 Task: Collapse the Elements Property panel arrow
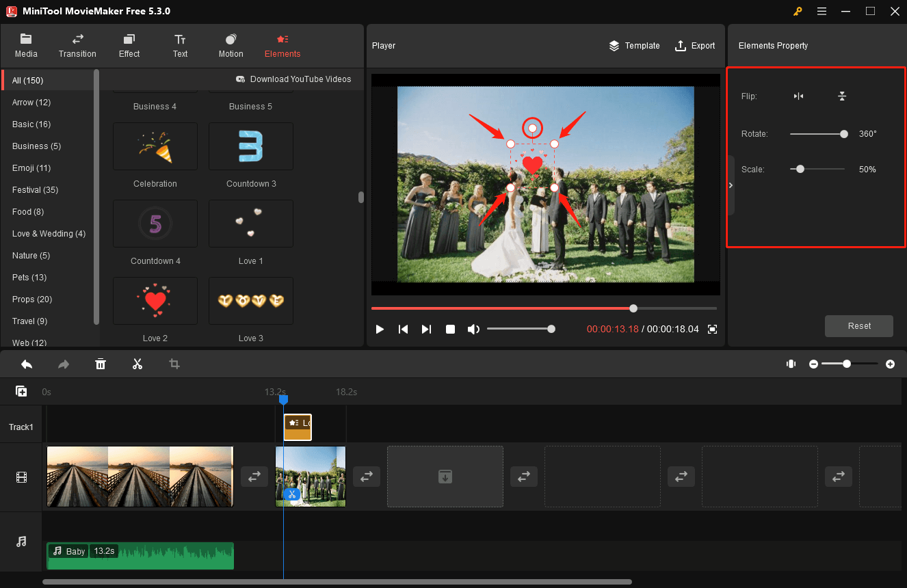(x=731, y=185)
